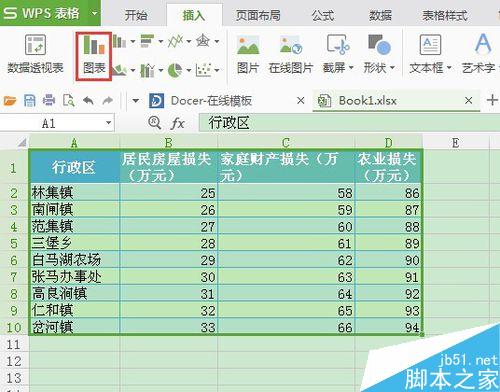Image resolution: width=500 pixels, height=392 pixels.
Task: Click the print preview icon
Action: tap(69, 100)
